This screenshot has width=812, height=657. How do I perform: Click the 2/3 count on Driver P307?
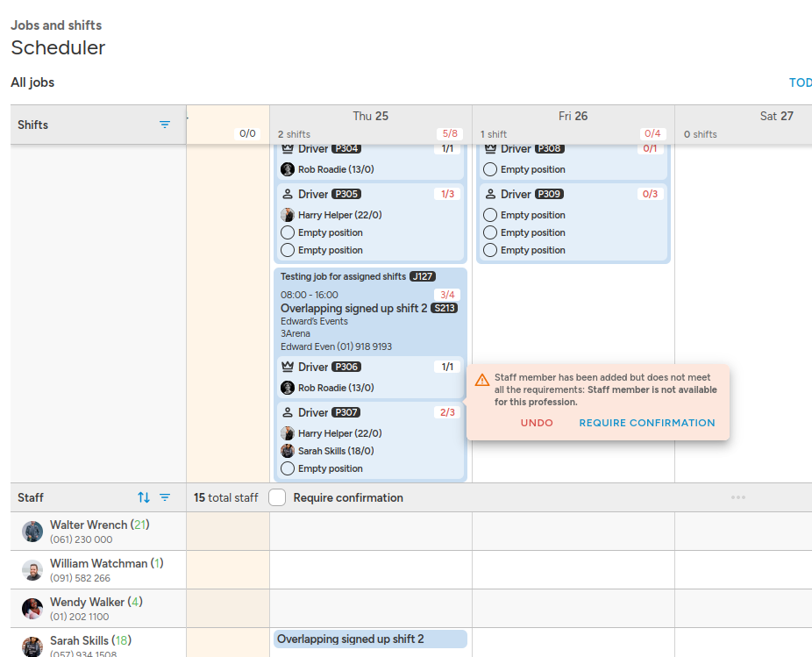[x=447, y=412]
